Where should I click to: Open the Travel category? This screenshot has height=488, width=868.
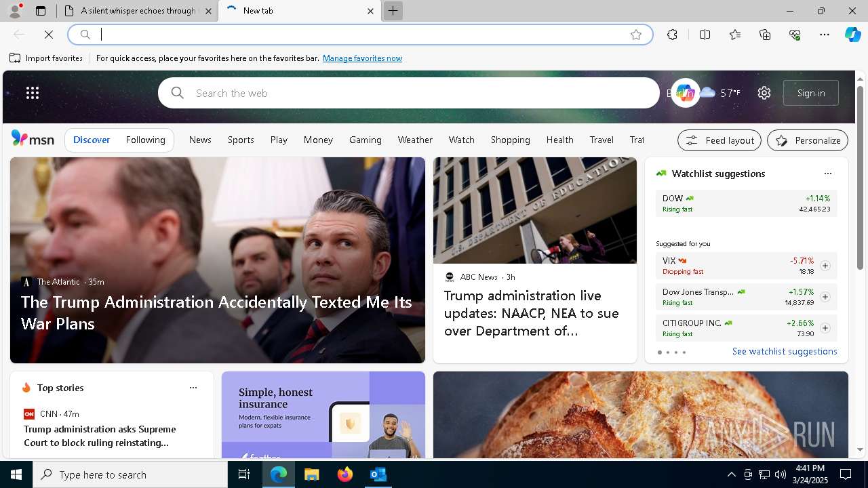click(601, 140)
